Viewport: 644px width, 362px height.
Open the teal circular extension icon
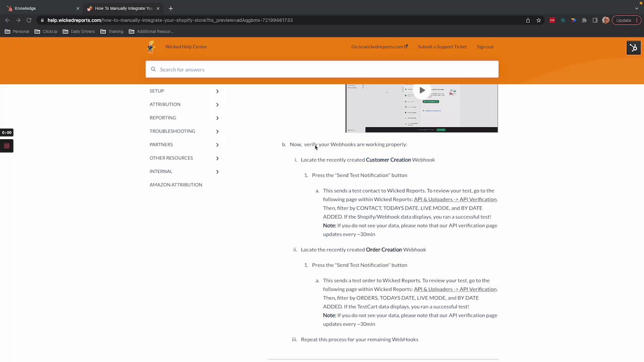coord(563,20)
